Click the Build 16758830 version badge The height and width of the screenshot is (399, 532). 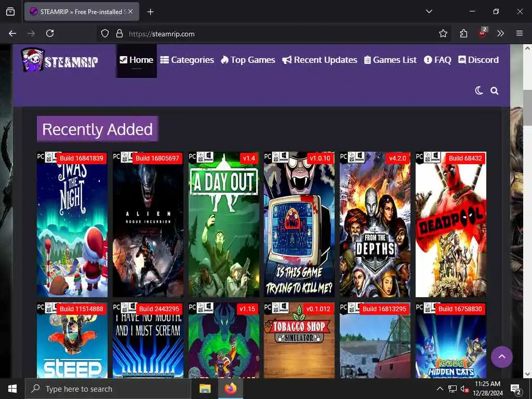coord(460,309)
